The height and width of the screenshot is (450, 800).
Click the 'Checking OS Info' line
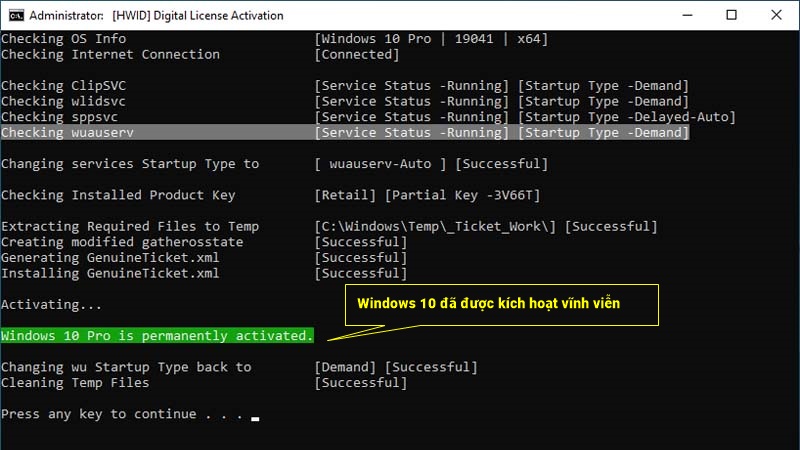(x=64, y=39)
